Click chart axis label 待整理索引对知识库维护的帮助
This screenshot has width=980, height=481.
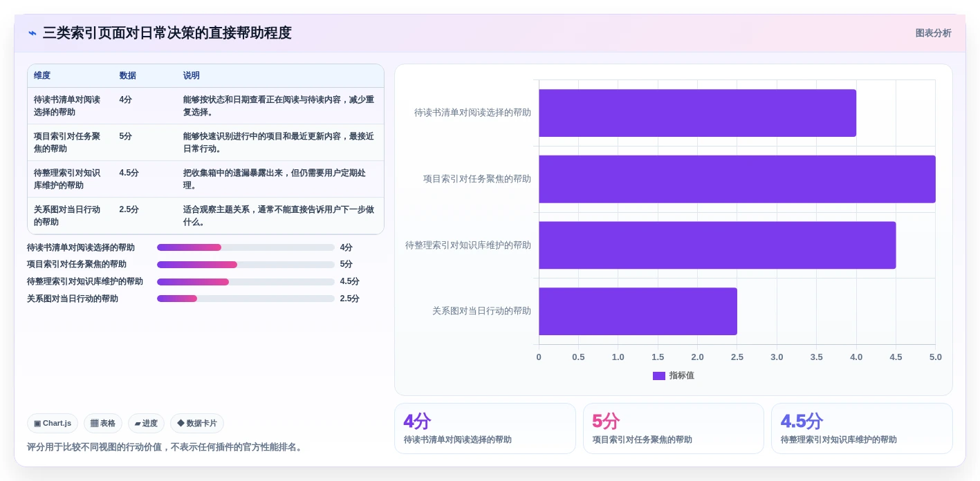468,245
